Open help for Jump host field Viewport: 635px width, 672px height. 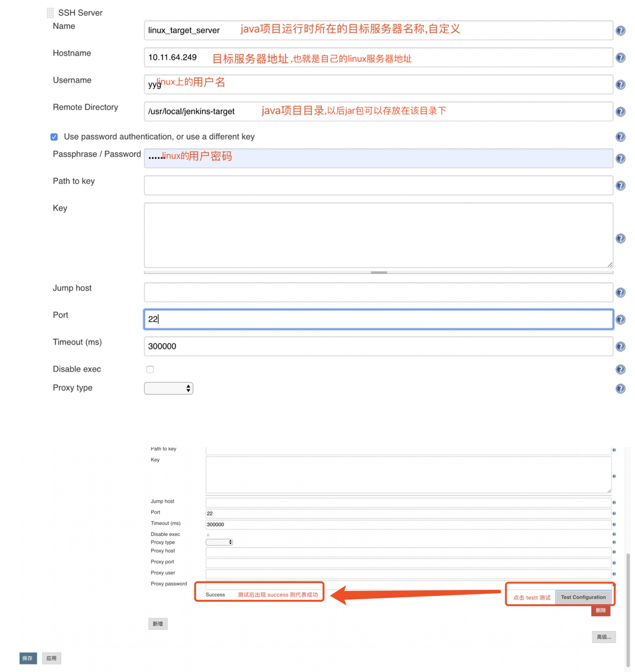coord(620,292)
